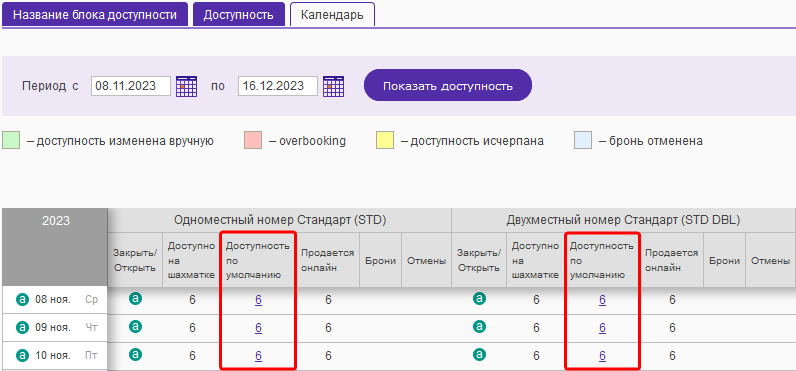
Task: Toggle close/open icon for STD DBL room on 08 ноя.
Action: (x=479, y=298)
